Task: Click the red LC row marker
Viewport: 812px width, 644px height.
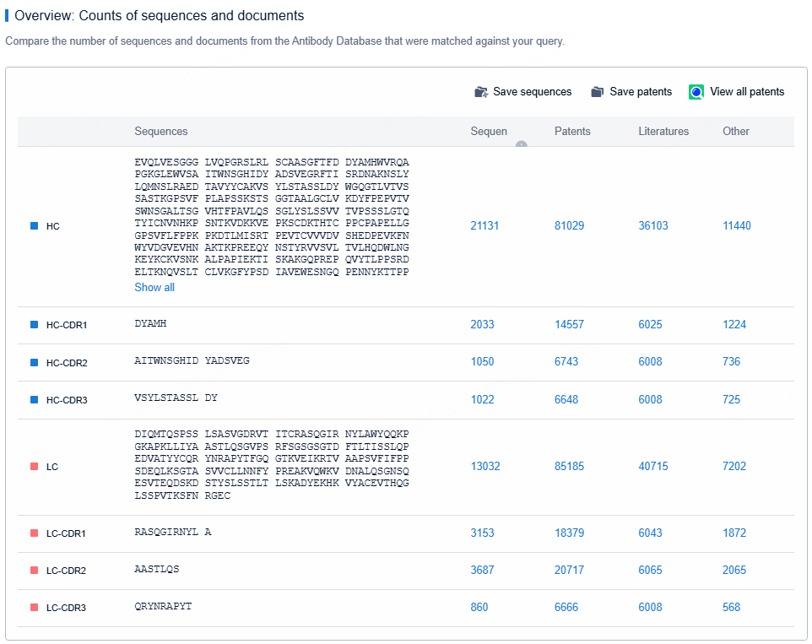Action: tap(35, 467)
